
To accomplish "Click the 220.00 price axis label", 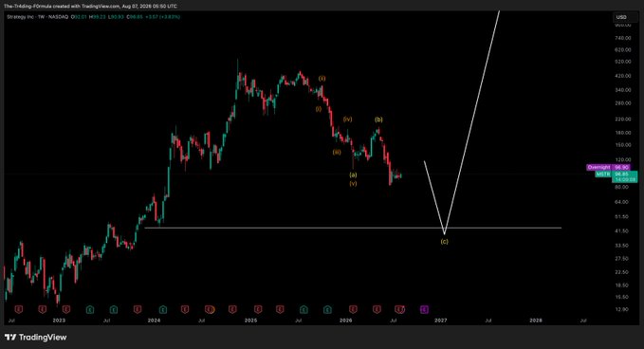I will [622, 119].
